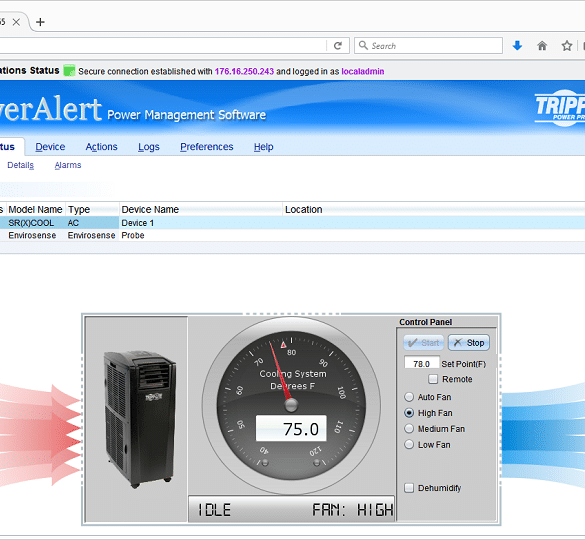Image resolution: width=585 pixels, height=540 pixels.
Task: Select the Low Fan option
Action: [x=409, y=444]
